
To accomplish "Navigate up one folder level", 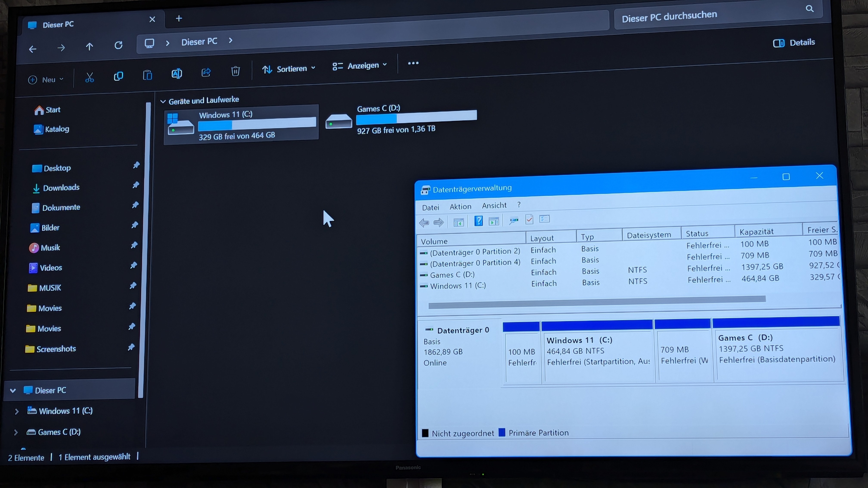I will (x=89, y=46).
